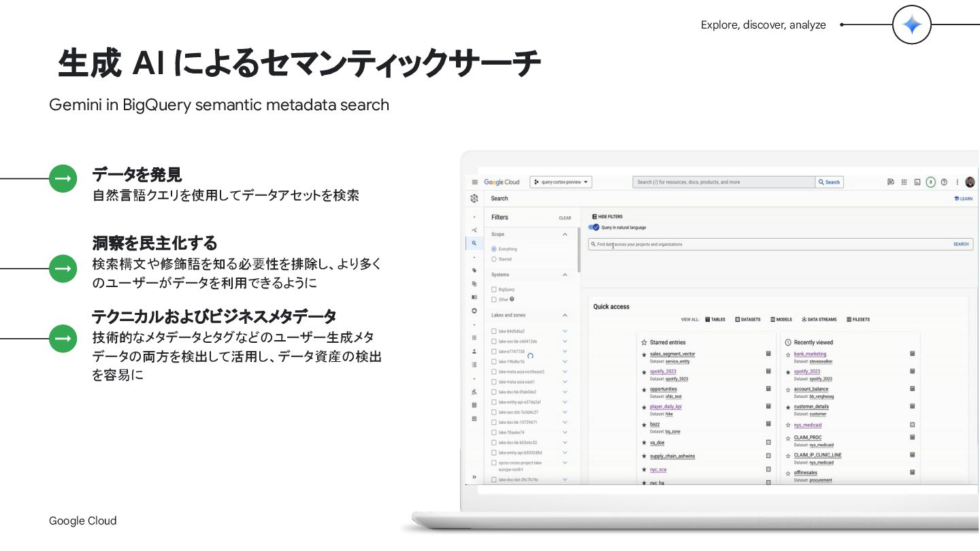This screenshot has width=980, height=551.
Task: Star the account_balance recently viewed entry
Action: click(788, 390)
